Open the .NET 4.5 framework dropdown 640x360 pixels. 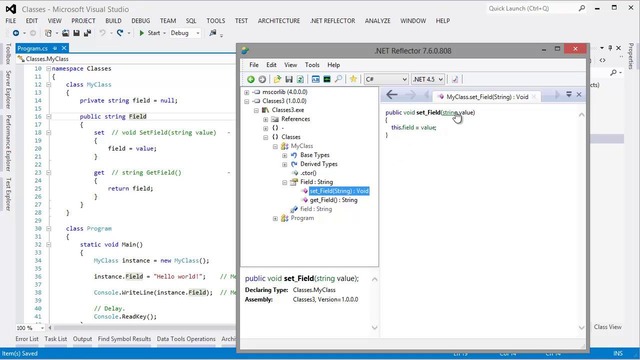point(427,79)
